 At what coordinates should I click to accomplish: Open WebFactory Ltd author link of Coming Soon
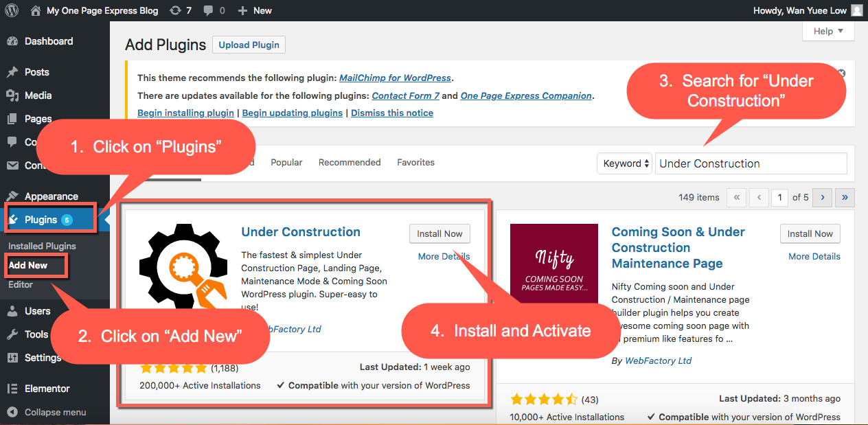tap(658, 360)
